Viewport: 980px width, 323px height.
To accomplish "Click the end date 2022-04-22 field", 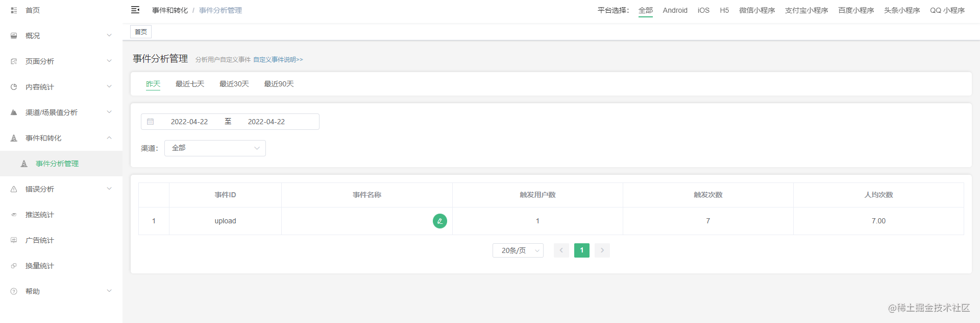I will pos(266,122).
